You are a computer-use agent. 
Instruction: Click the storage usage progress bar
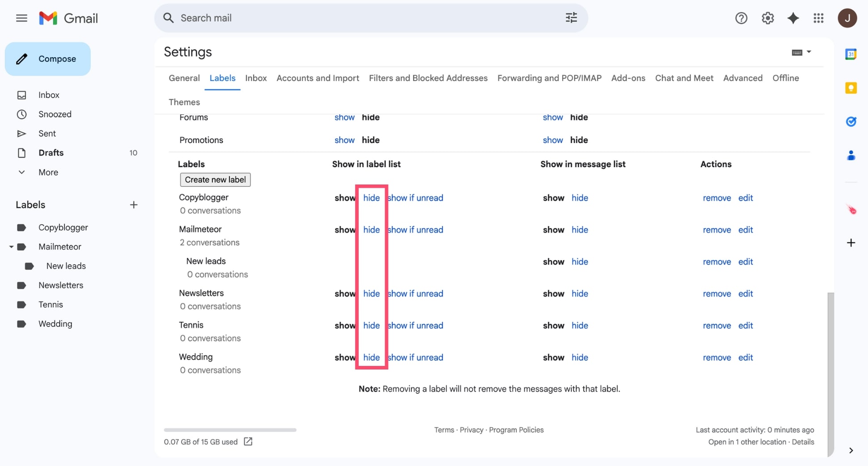pos(230,430)
